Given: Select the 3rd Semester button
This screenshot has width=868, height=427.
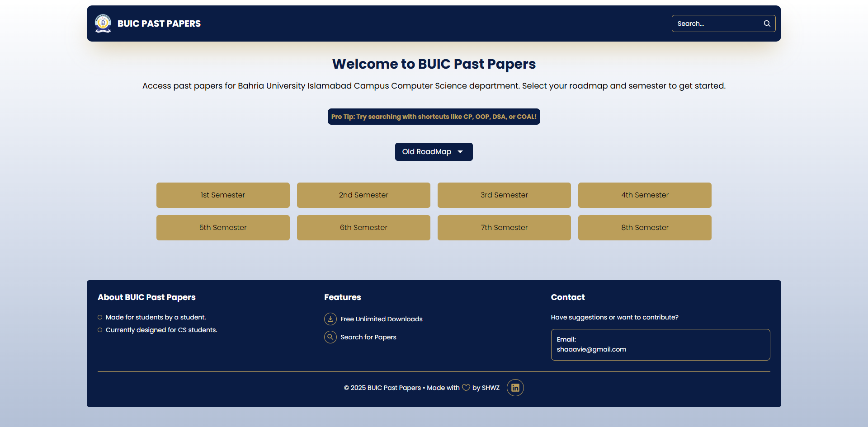Looking at the screenshot, I should coord(504,195).
